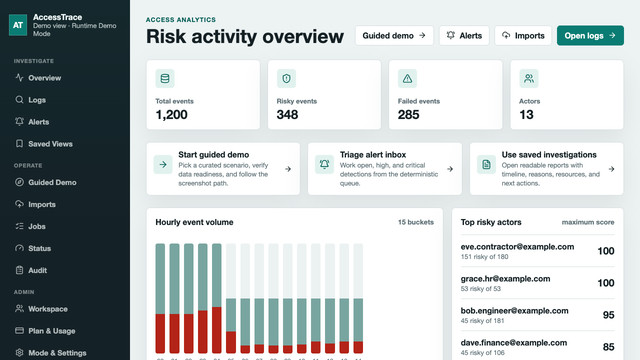Screen dimensions: 640x360
Task: Click the 'maximum score' label
Action: [x=588, y=222]
